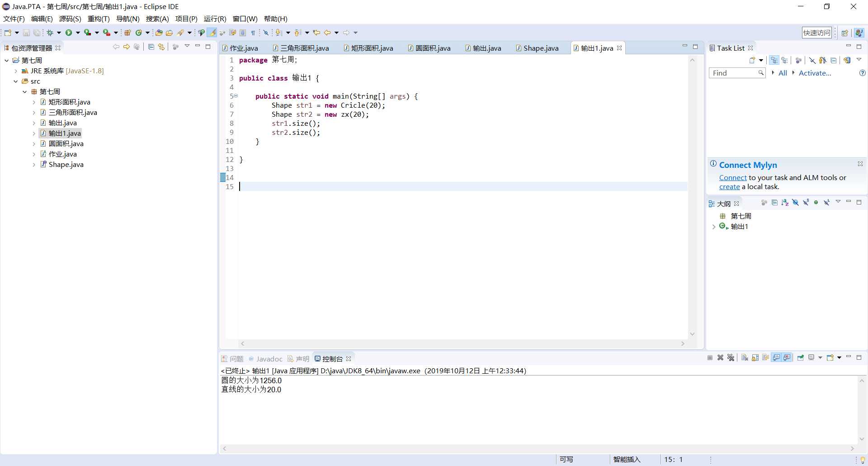Open the Display Selected Console dropdown

coord(820,358)
